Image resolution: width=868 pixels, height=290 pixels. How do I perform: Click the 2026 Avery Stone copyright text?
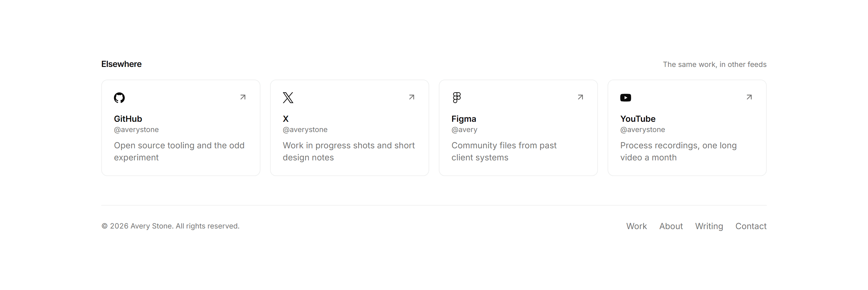coord(171,226)
